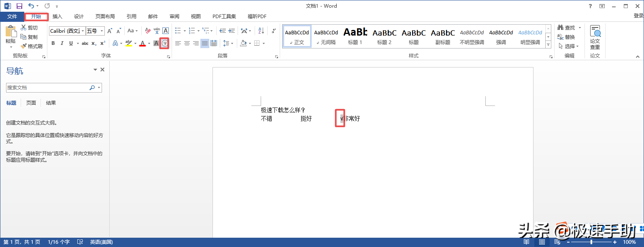Viewport: 644px width, 247px height.
Task: Click the proofing status icon in status bar
Action: (x=80, y=242)
